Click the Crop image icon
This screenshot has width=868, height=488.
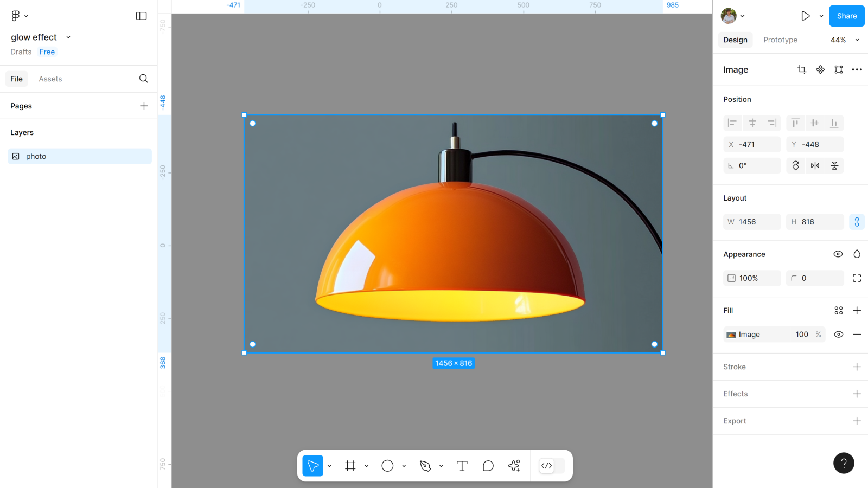tap(802, 69)
